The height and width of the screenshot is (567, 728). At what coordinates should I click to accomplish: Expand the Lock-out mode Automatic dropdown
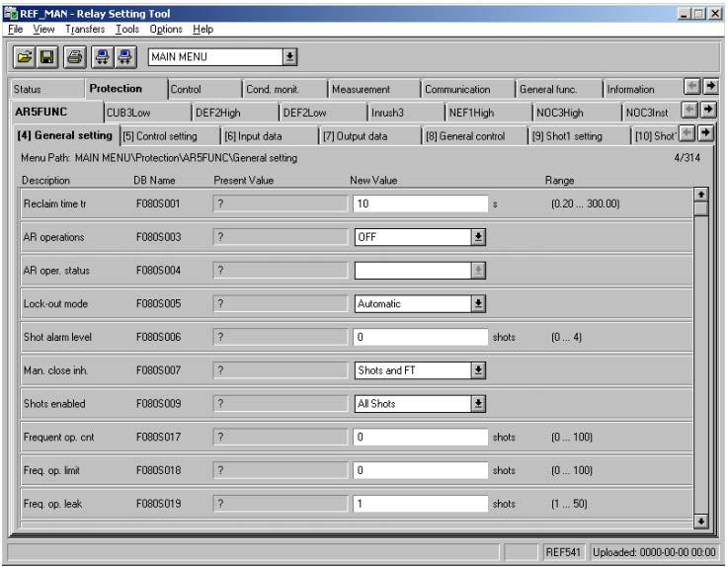tap(478, 303)
